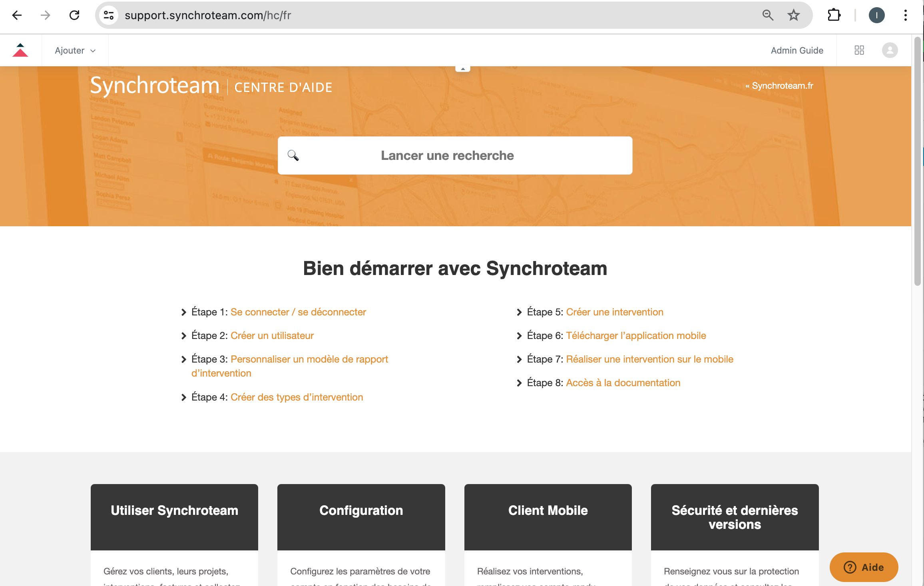Click the Aide help button
This screenshot has width=924, height=586.
pyautogui.click(x=864, y=567)
